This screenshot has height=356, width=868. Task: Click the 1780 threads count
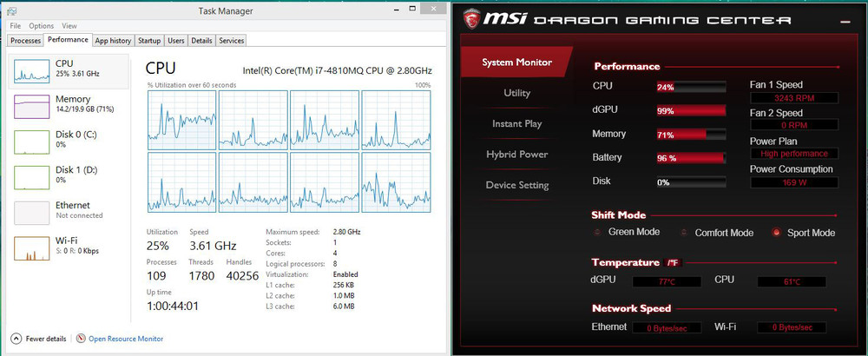click(201, 276)
